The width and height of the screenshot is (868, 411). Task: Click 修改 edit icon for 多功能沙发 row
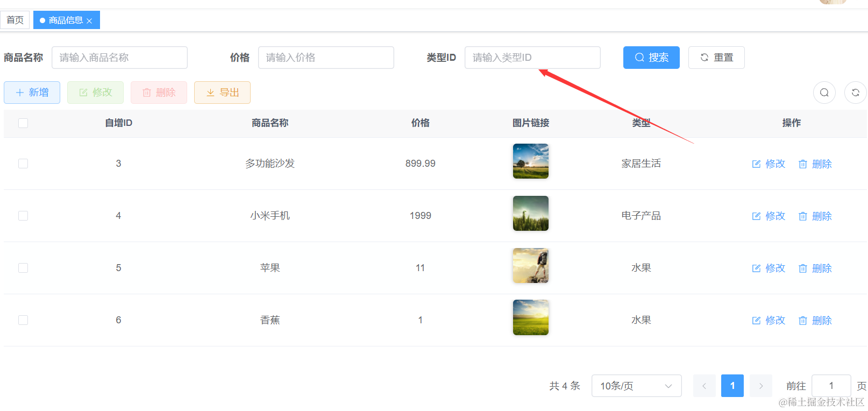(756, 164)
